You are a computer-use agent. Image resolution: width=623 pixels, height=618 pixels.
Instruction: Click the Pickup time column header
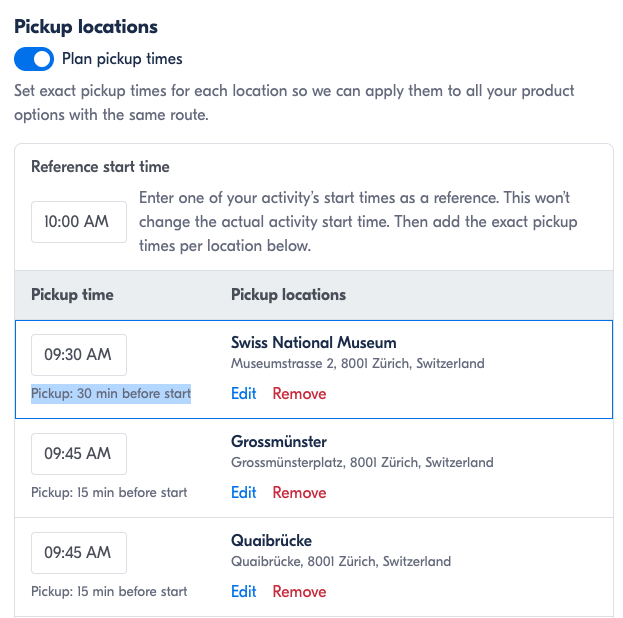pos(72,295)
